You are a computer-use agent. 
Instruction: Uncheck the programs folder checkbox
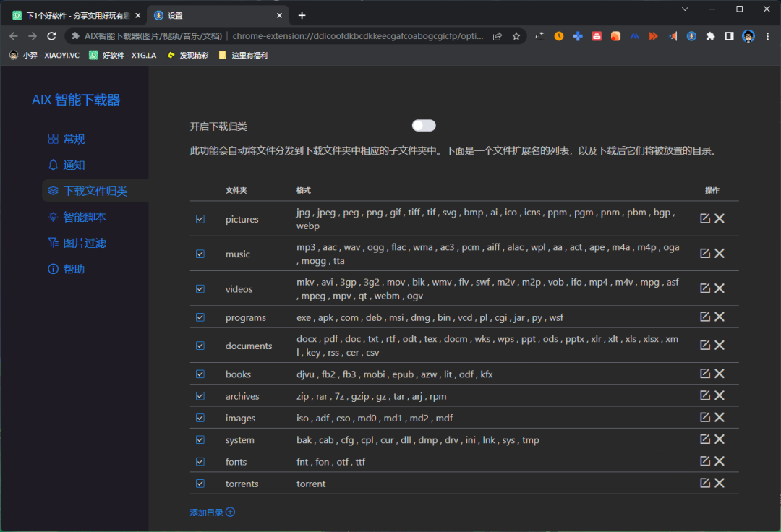(x=200, y=317)
